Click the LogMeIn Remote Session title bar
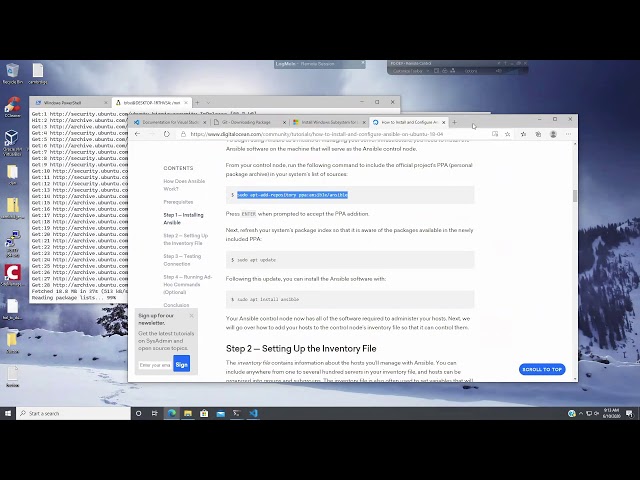 [320, 64]
